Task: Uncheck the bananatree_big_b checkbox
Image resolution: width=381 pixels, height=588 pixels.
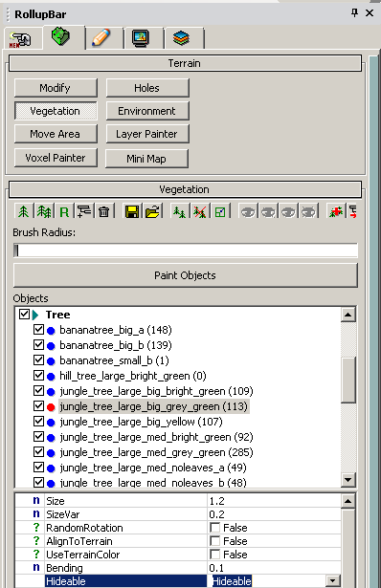Action: pos(38,344)
